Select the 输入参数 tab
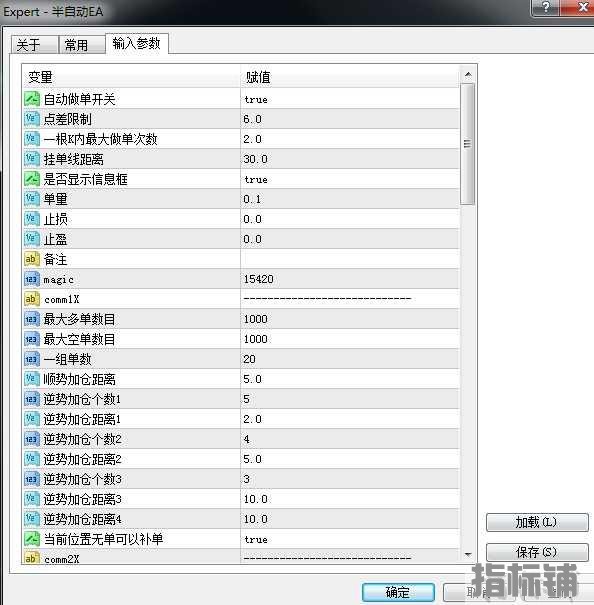 point(137,43)
